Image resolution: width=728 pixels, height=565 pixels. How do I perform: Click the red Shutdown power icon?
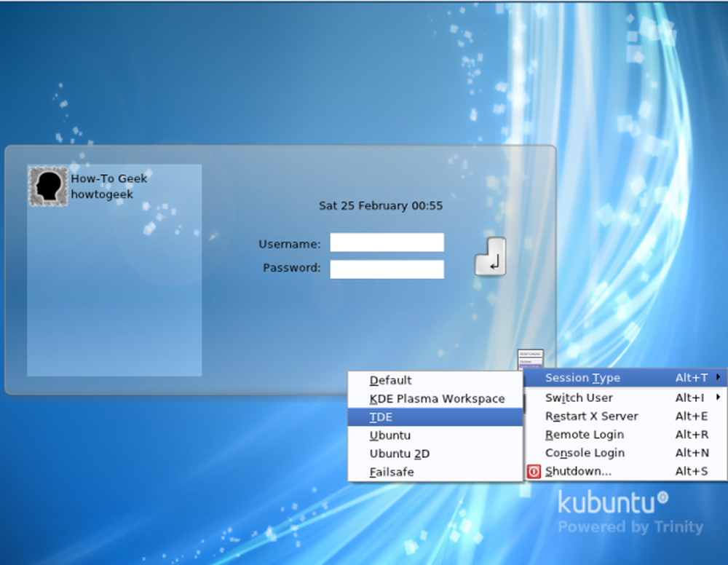click(x=534, y=472)
